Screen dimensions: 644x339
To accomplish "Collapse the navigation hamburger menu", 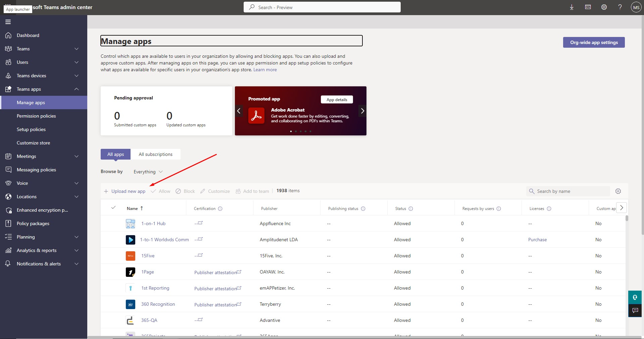I will click(8, 22).
